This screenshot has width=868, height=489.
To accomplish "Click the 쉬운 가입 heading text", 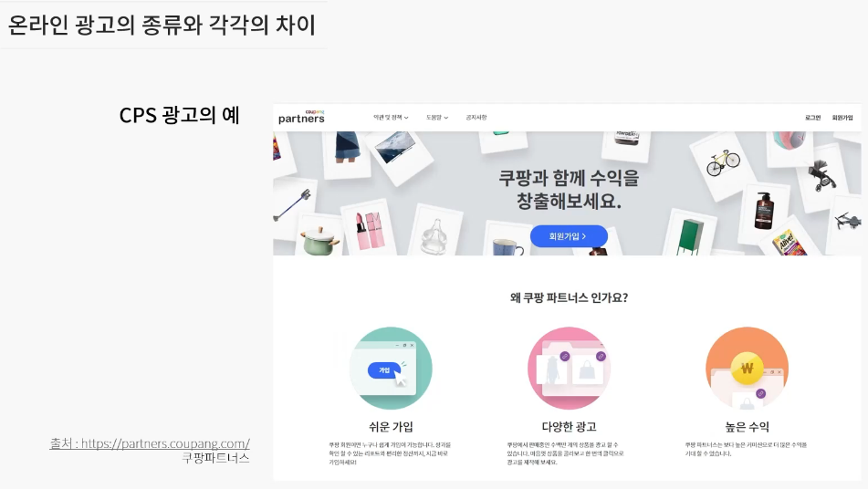I will pyautogui.click(x=391, y=426).
